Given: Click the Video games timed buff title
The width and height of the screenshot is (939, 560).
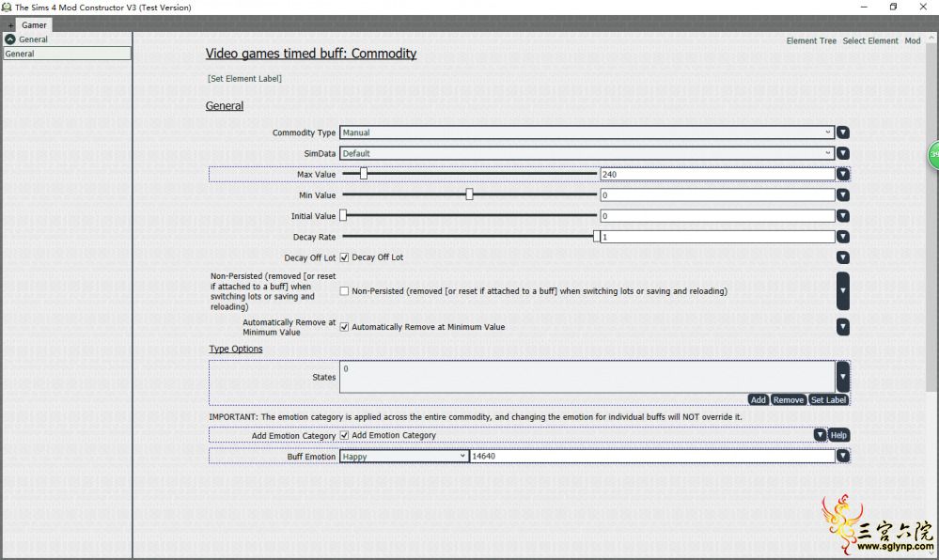Looking at the screenshot, I should [x=311, y=54].
